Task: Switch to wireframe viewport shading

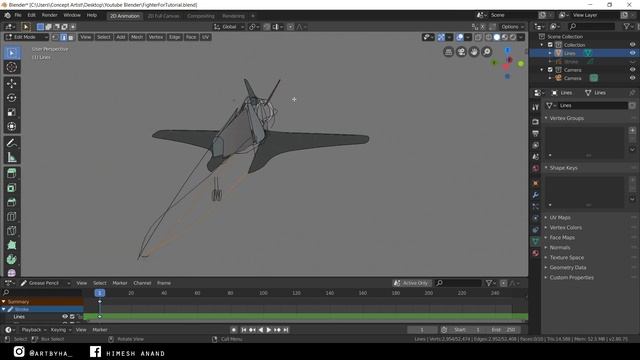Action: point(489,37)
